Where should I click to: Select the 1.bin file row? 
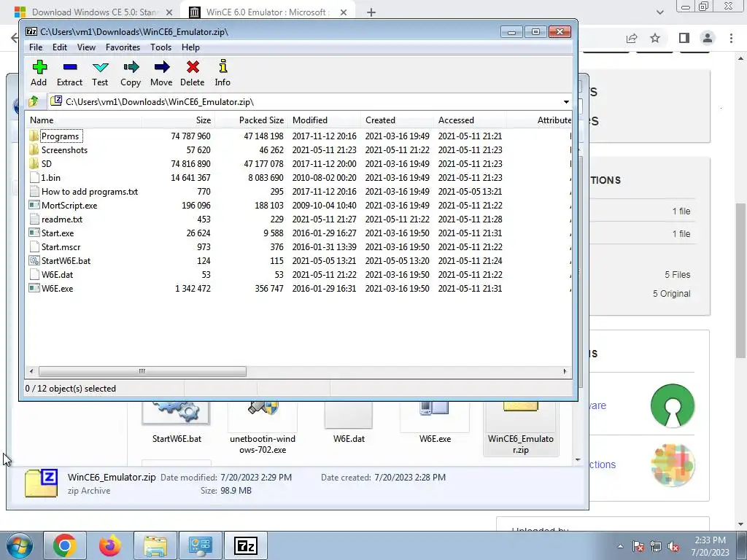coord(298,178)
